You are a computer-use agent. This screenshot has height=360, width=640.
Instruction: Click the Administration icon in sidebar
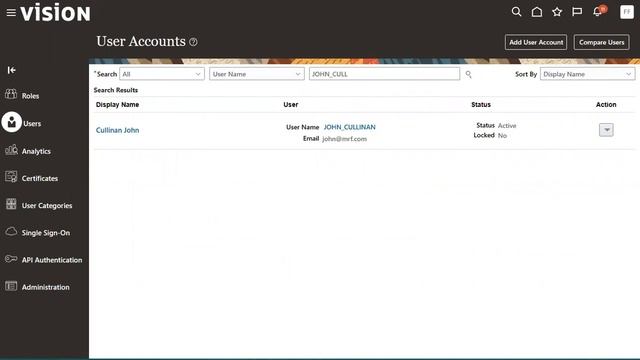click(11, 286)
